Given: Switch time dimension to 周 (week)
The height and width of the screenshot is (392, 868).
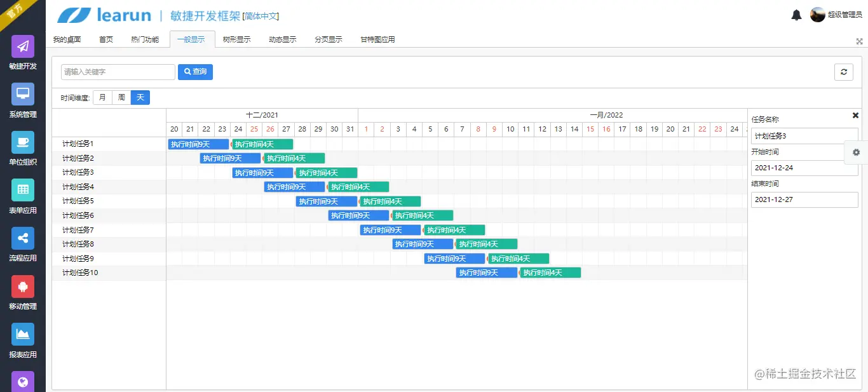Looking at the screenshot, I should pyautogui.click(x=121, y=97).
